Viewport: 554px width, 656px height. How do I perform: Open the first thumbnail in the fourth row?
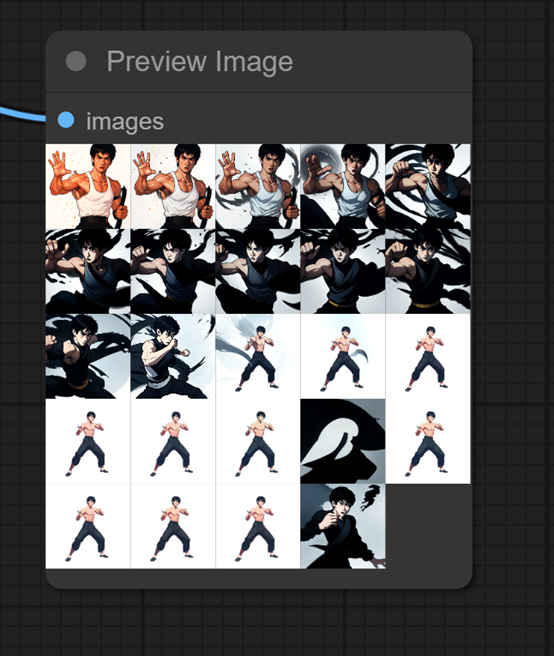click(88, 441)
